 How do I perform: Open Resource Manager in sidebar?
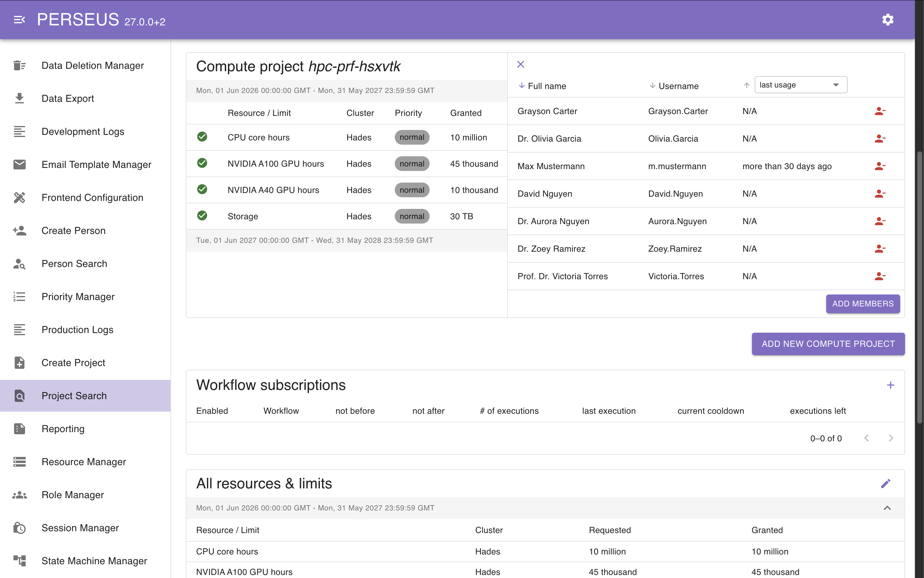coord(86,462)
